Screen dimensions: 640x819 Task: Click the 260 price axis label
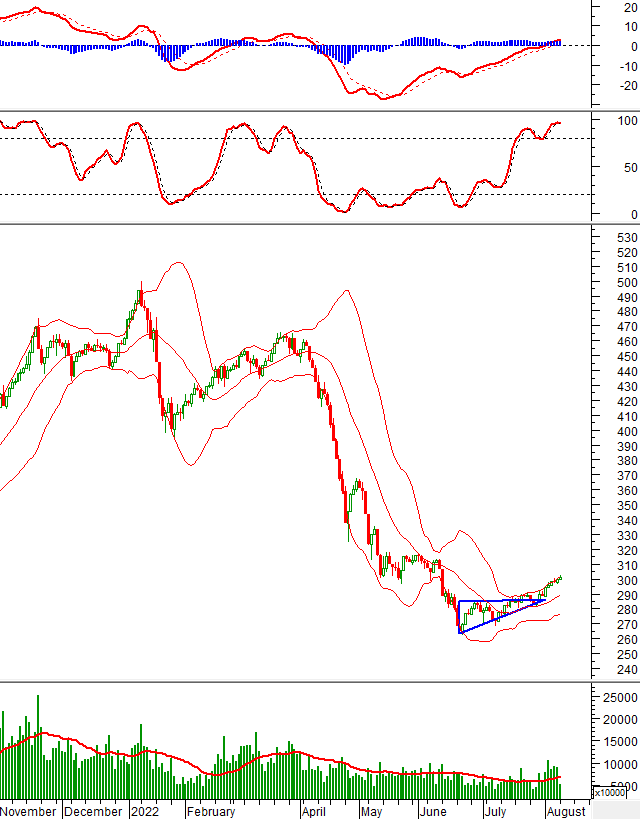click(627, 640)
